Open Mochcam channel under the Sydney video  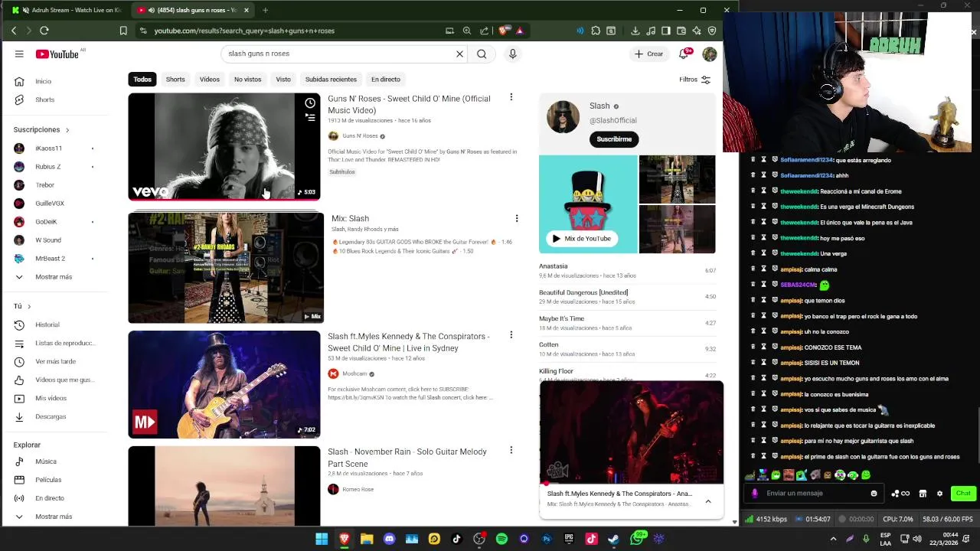[354, 374]
